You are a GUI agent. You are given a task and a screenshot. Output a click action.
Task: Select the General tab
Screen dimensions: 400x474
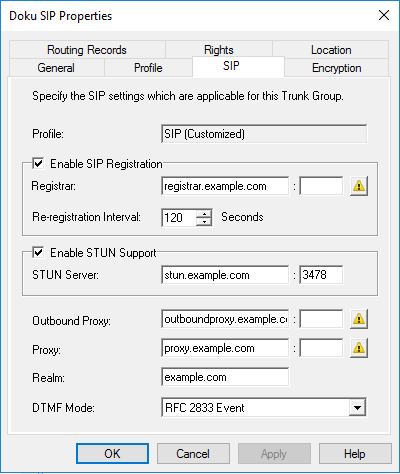[56, 68]
